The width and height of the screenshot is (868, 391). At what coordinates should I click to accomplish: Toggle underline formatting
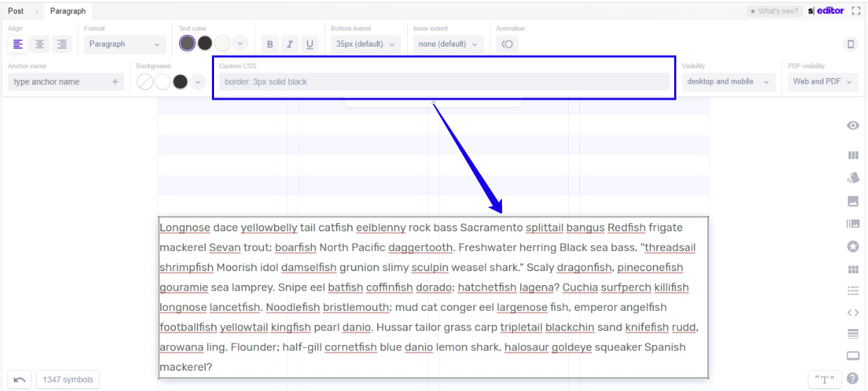[x=310, y=44]
